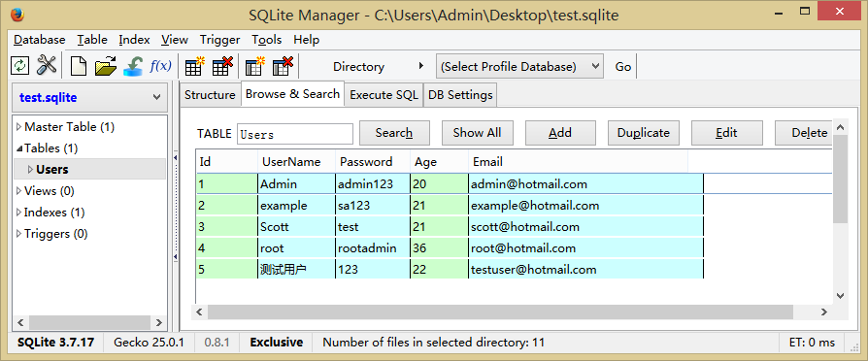This screenshot has height=361, width=868.
Task: Open the Tools menu
Action: point(266,40)
